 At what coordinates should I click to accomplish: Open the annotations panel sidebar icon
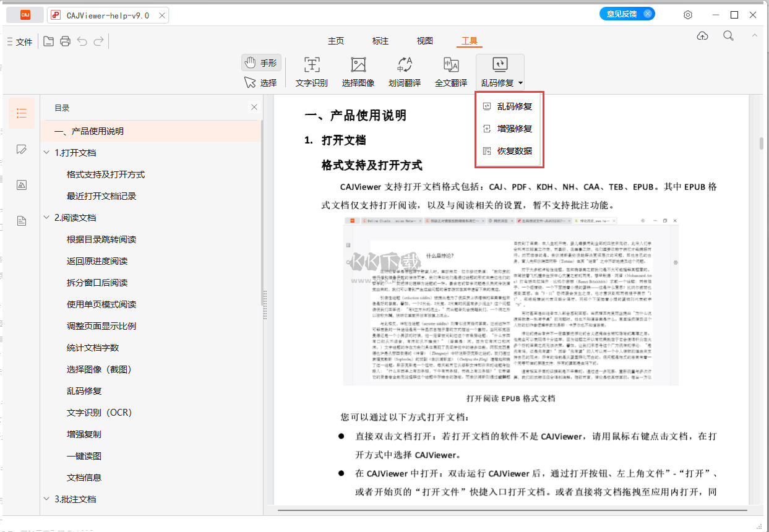click(x=22, y=149)
